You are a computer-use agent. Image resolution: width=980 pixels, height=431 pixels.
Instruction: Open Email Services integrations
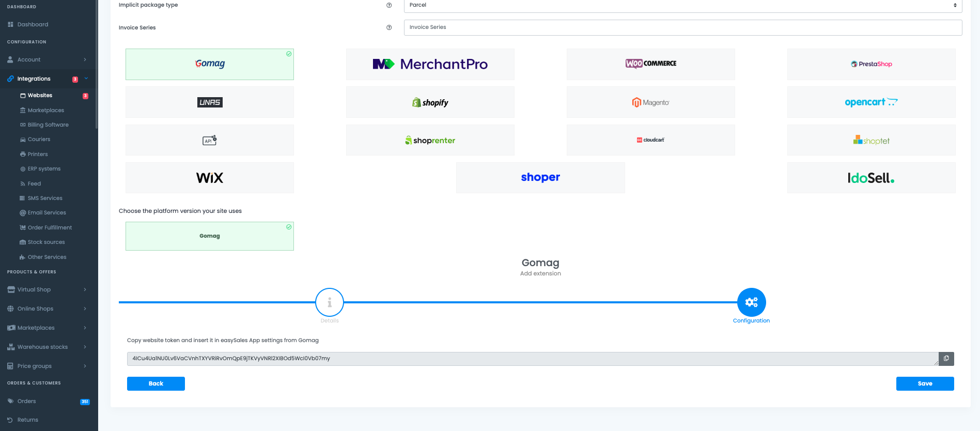point(46,212)
